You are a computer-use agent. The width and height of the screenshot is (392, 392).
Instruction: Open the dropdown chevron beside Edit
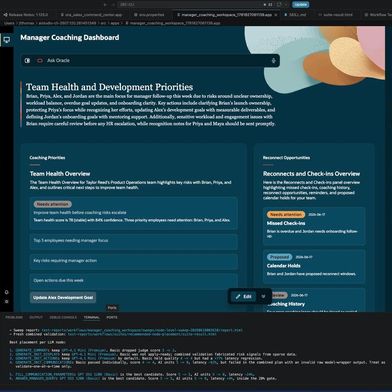(263, 296)
